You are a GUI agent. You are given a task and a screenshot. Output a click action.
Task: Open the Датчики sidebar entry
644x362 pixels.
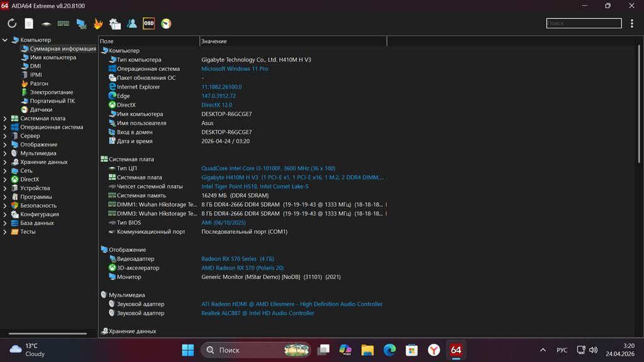pyautogui.click(x=41, y=109)
